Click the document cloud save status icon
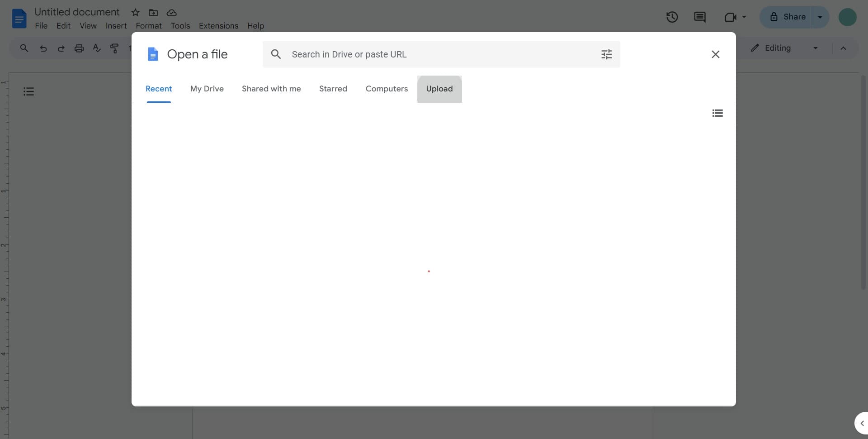The image size is (868, 439). [x=172, y=13]
